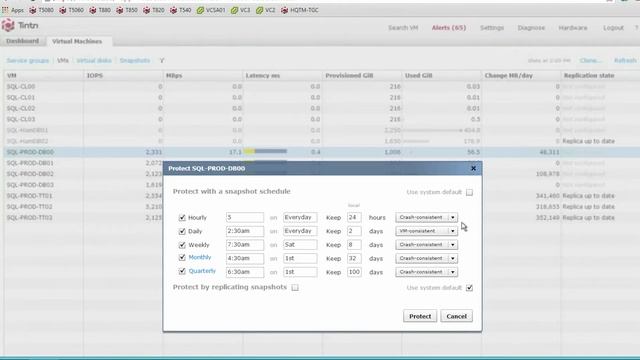Open Service groups view
This screenshot has height=360, width=640.
pos(28,60)
